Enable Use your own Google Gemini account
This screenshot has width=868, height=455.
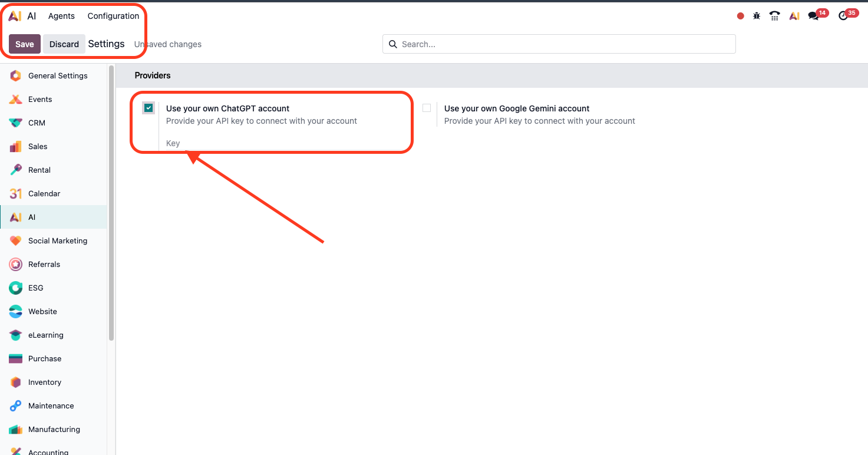pyautogui.click(x=427, y=108)
